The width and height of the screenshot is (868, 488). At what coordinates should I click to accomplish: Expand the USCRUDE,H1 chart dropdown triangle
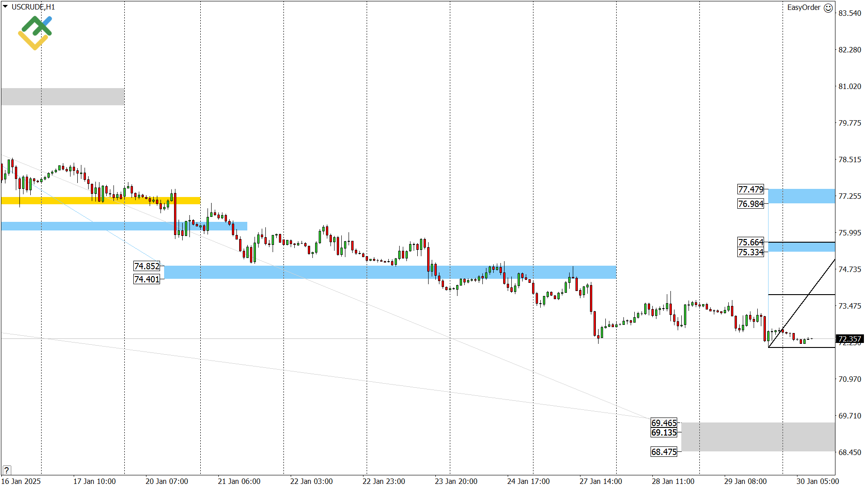coord(5,7)
